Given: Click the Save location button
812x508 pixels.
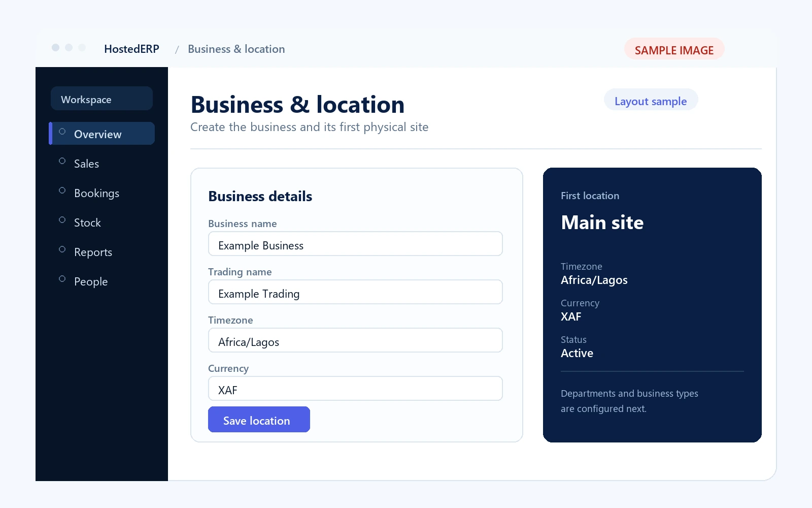Looking at the screenshot, I should (259, 420).
